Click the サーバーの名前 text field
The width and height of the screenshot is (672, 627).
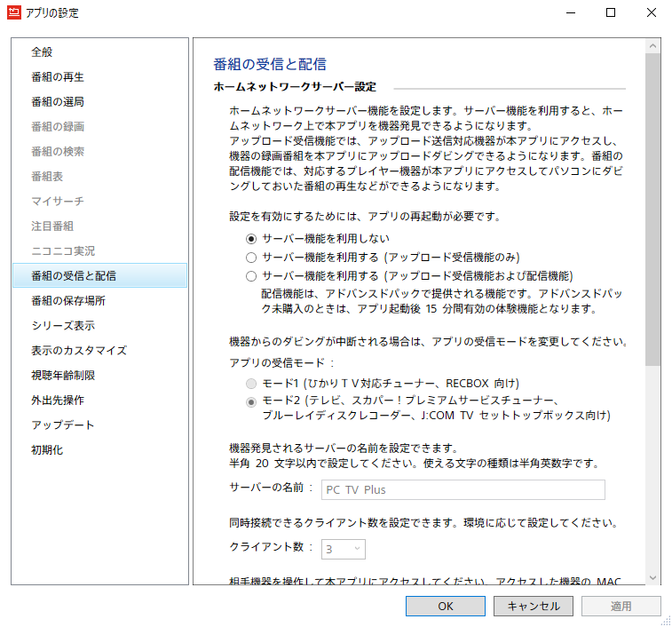point(462,489)
